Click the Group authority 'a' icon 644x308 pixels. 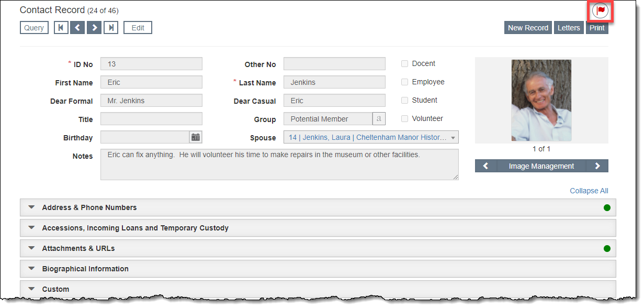379,119
